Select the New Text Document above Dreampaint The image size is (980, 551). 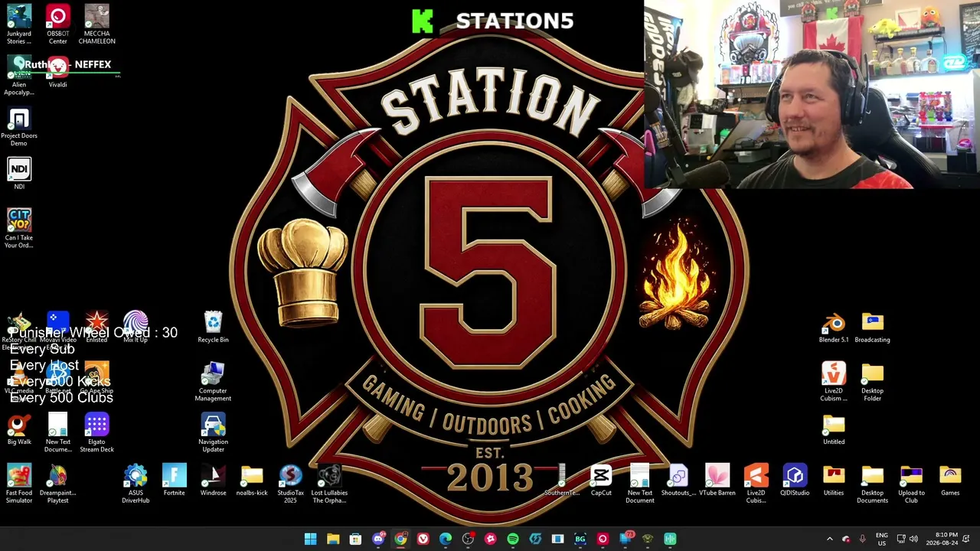pyautogui.click(x=58, y=433)
